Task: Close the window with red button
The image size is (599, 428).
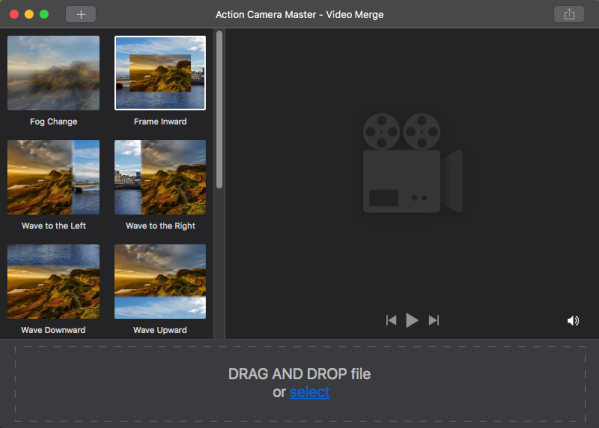Action: point(14,15)
